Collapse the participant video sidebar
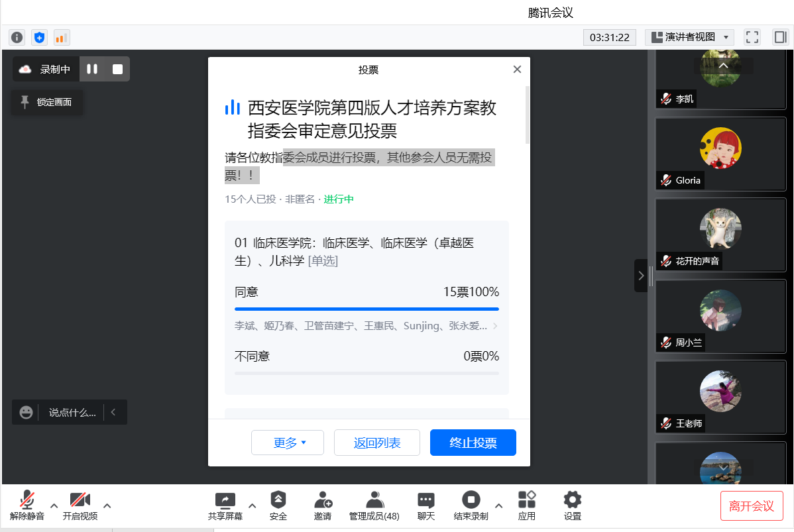The height and width of the screenshot is (532, 794). [641, 276]
